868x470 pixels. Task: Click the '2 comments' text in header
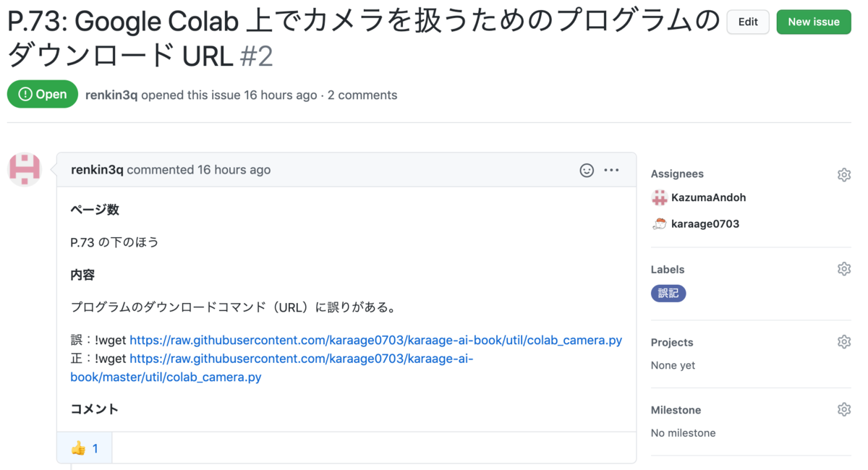click(362, 95)
